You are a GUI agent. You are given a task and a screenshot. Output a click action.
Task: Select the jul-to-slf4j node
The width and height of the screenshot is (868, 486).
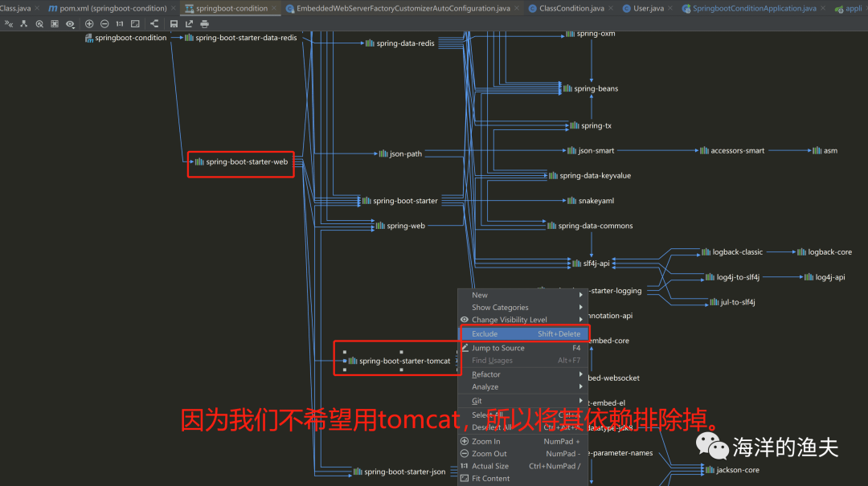click(x=732, y=302)
